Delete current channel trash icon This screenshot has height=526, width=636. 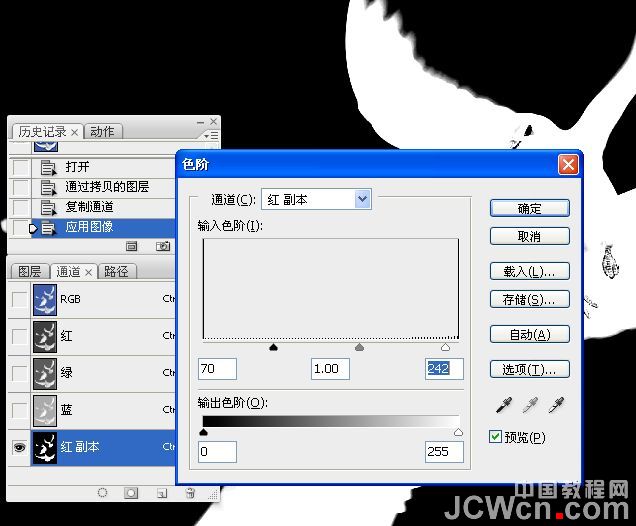(x=190, y=493)
